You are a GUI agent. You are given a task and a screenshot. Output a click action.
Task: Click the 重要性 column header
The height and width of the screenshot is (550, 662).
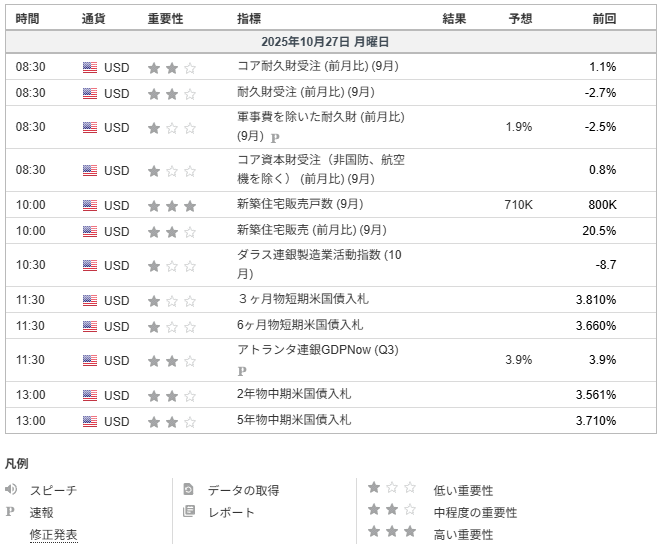click(x=166, y=18)
